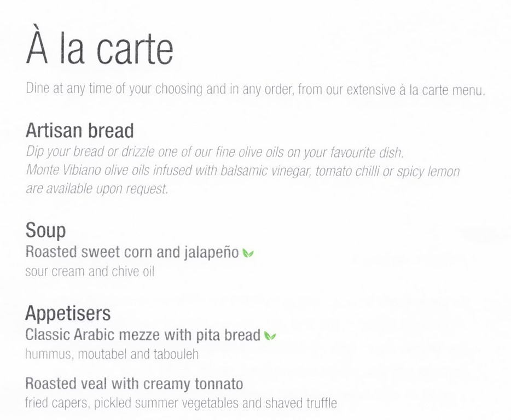The height and width of the screenshot is (420, 511).
Task: Click the "sour cream and chive oil" description
Action: coord(90,271)
